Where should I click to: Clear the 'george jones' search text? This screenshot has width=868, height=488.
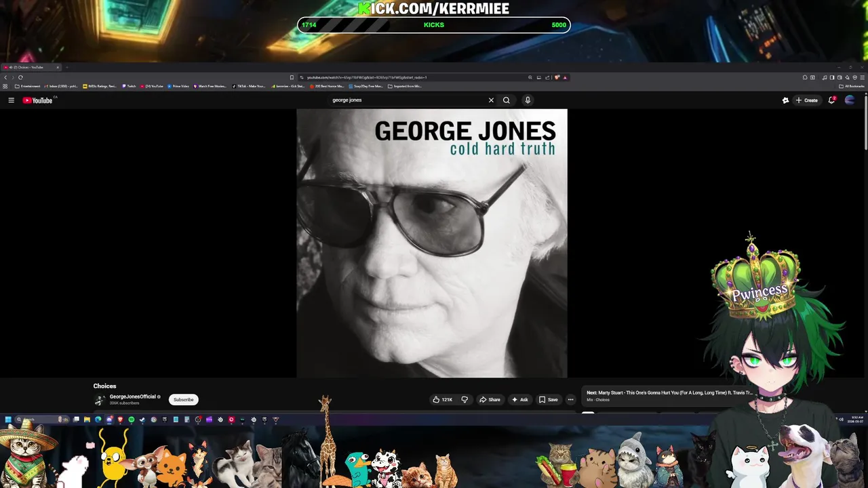(491, 100)
